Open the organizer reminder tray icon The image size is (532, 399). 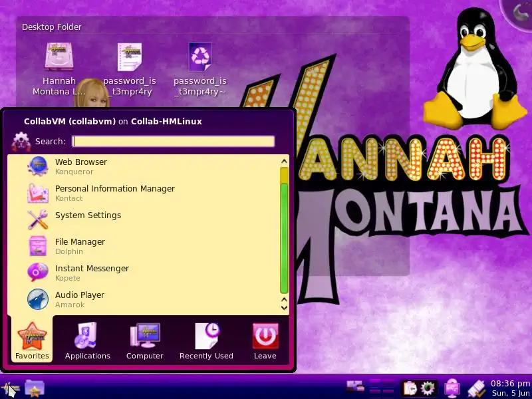[x=477, y=389]
